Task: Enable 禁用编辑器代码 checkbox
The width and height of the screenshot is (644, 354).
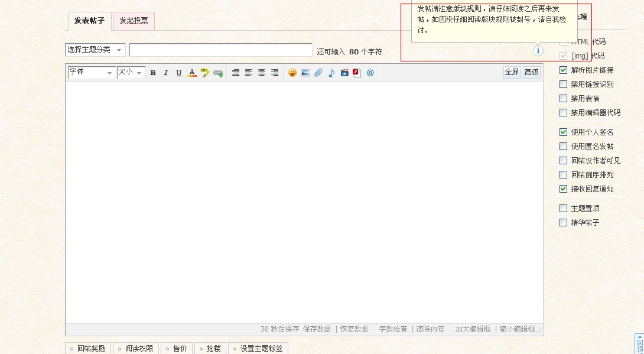Action: (x=564, y=112)
